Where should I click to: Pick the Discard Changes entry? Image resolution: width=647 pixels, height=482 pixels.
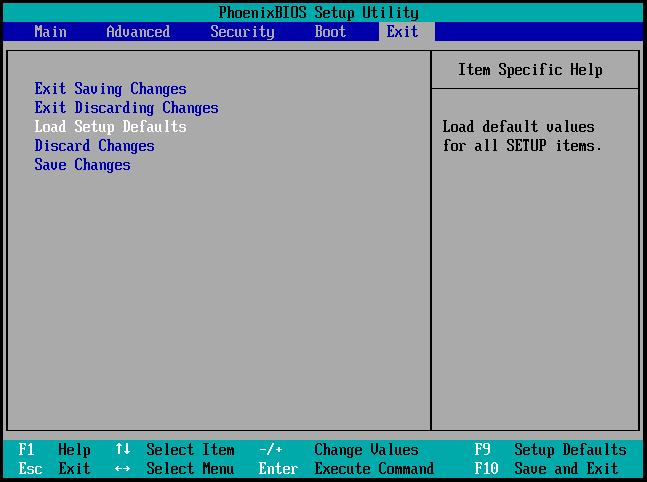pos(94,146)
